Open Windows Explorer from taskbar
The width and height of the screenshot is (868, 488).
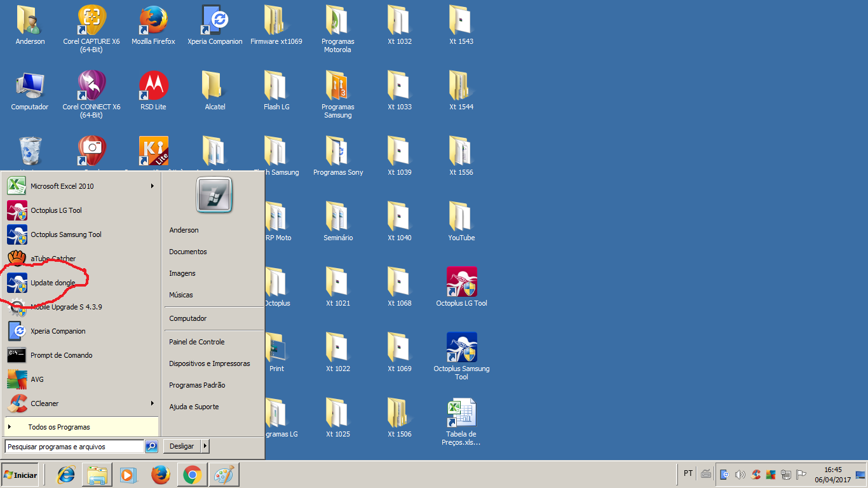tap(97, 475)
